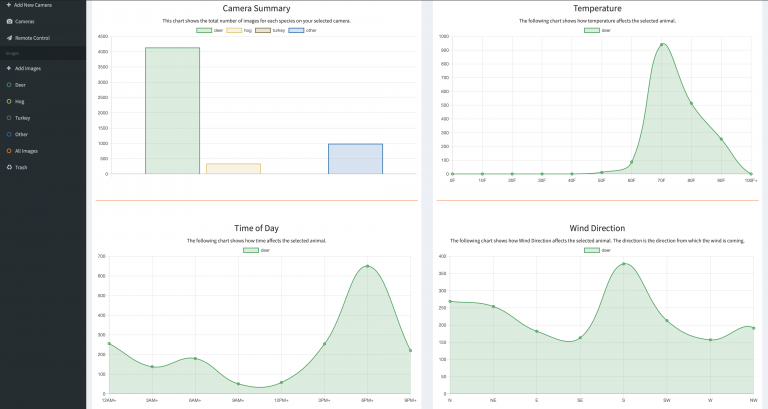Open All Images in the sidebar
The image size is (768, 409).
click(27, 151)
